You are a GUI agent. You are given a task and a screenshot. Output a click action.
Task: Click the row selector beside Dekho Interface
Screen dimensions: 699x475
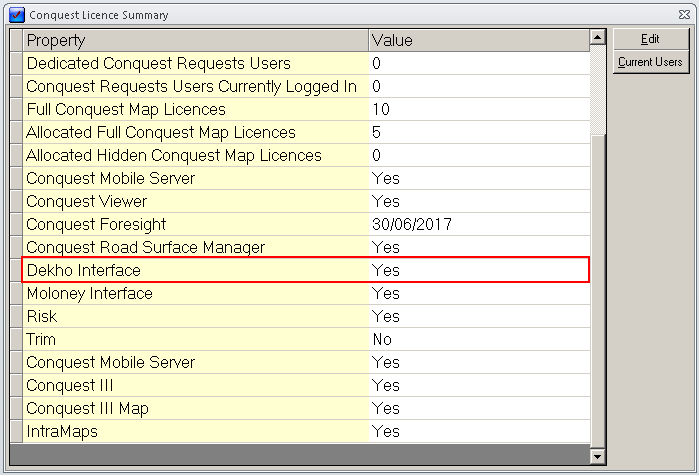(x=16, y=270)
